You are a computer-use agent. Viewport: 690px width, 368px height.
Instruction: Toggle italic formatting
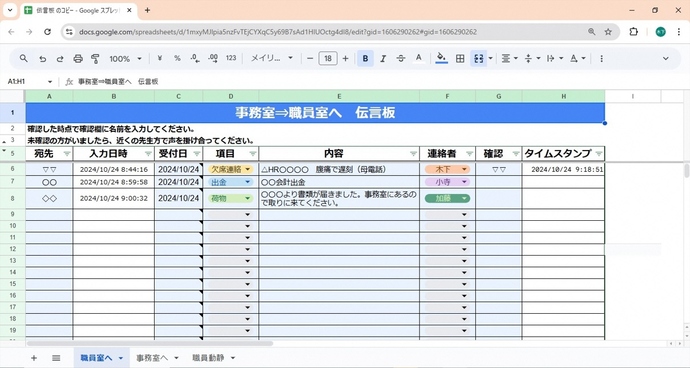coord(383,58)
